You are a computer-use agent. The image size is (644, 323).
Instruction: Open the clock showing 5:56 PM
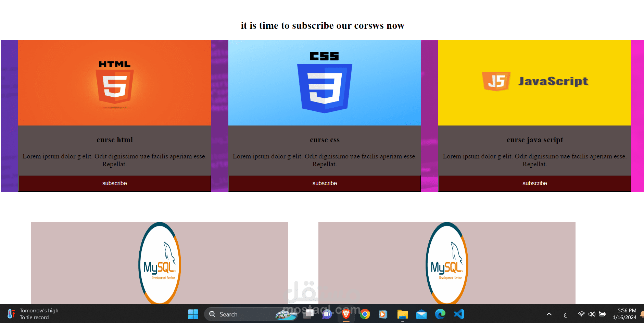tap(624, 314)
